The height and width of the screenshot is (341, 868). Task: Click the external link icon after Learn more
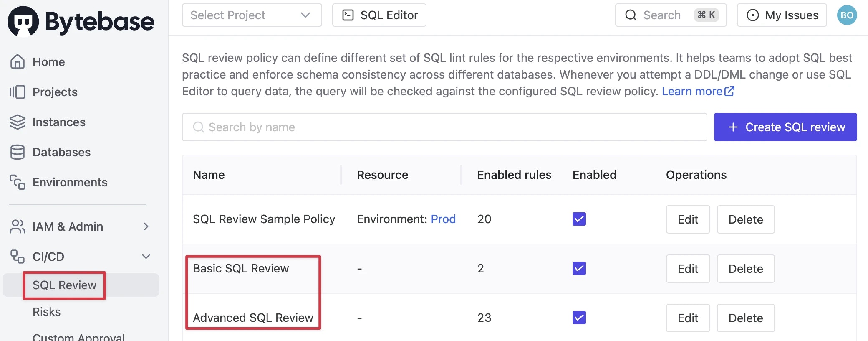[729, 91]
